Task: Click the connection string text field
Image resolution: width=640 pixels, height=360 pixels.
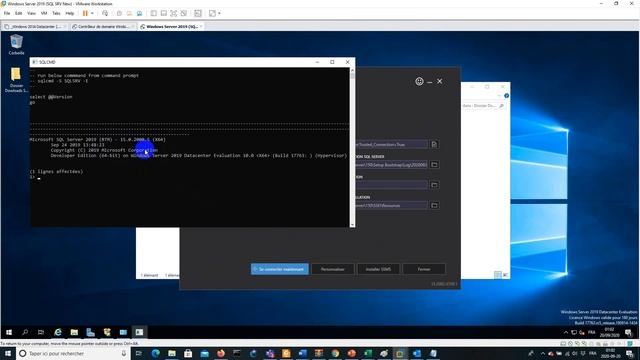Action: (x=391, y=144)
